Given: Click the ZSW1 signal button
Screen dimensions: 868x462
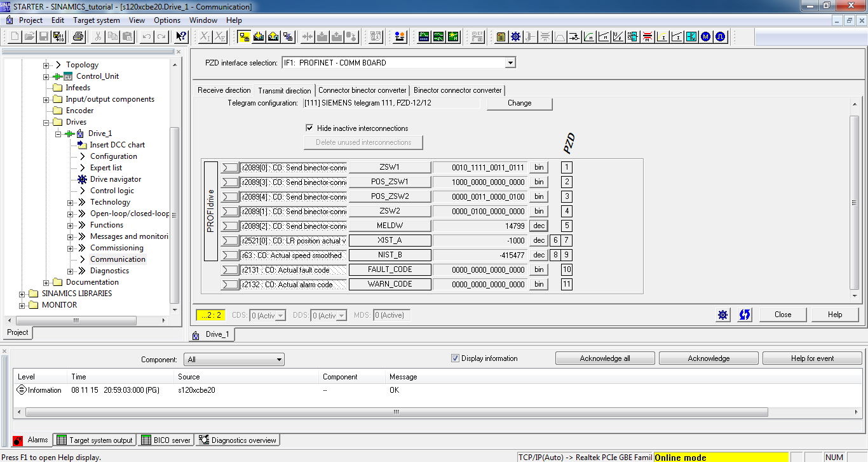Looking at the screenshot, I should 390,167.
